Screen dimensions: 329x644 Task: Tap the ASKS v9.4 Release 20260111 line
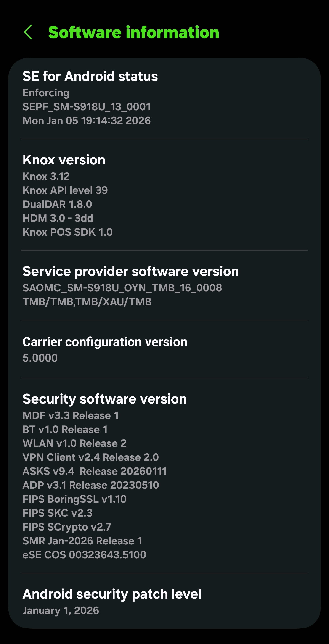pos(95,471)
